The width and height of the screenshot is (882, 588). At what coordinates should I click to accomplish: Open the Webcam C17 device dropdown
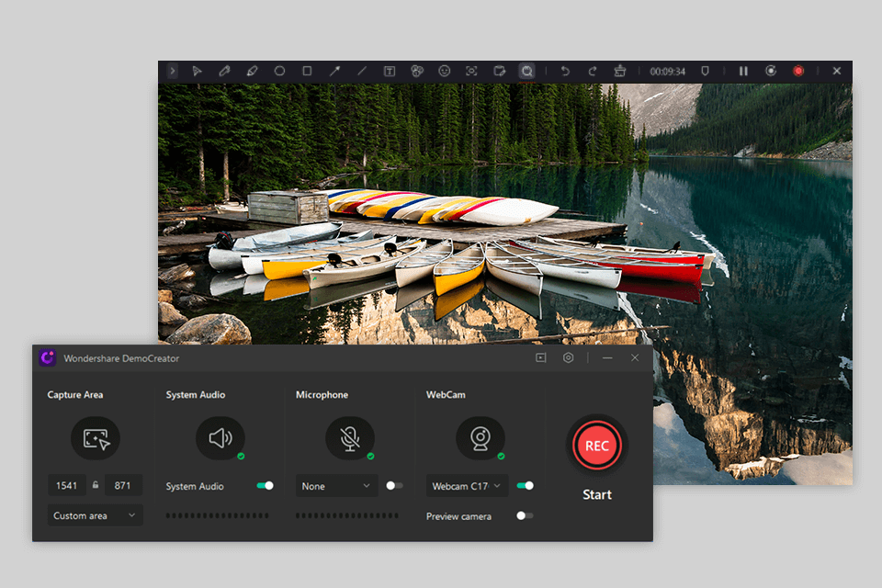click(467, 486)
